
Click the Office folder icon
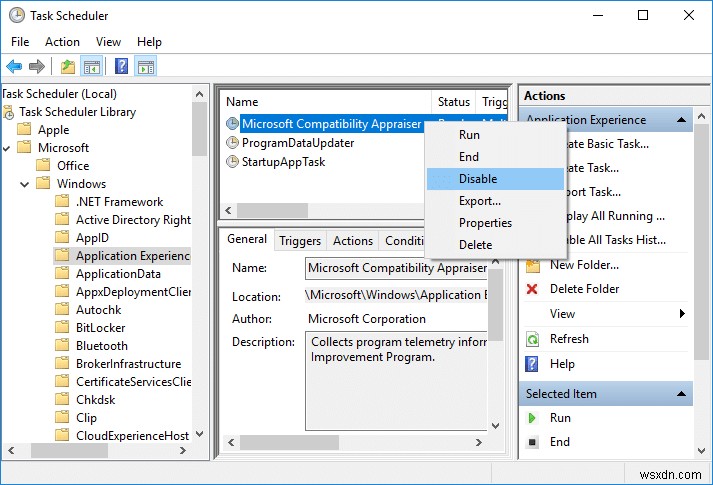click(x=43, y=165)
